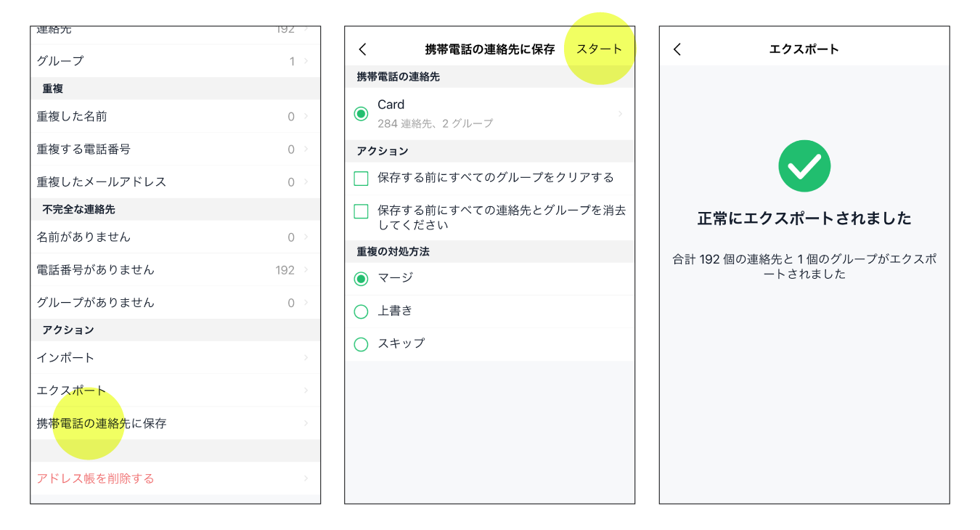Choose 上書き radio option

[361, 311]
